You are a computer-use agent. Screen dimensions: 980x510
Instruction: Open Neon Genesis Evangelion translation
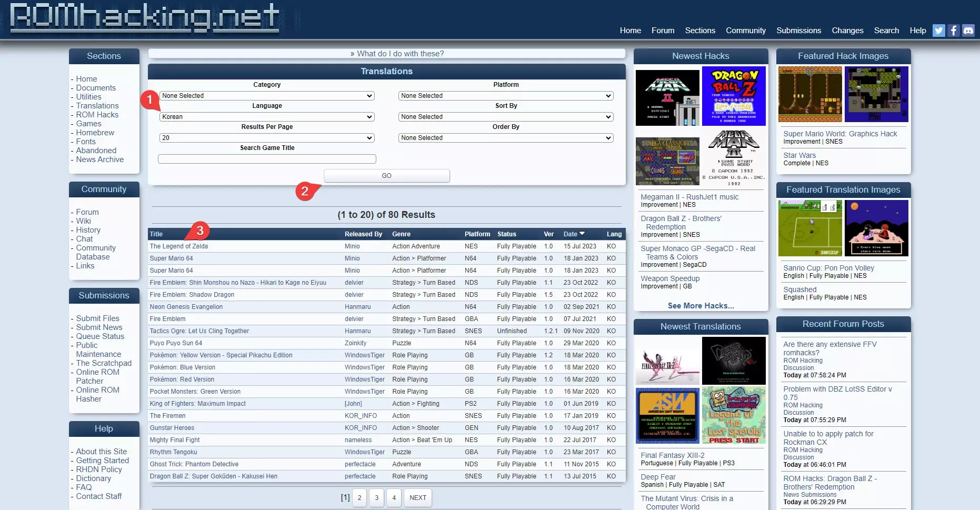coord(186,307)
